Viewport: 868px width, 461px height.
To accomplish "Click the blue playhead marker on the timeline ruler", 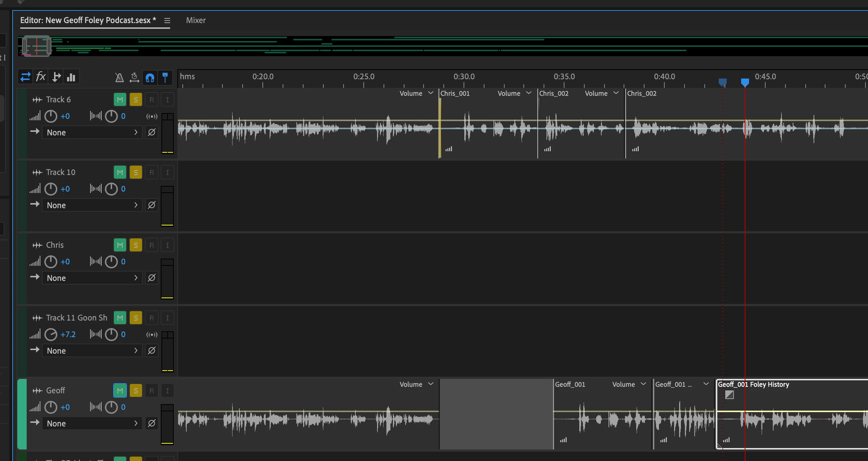I will 745,82.
